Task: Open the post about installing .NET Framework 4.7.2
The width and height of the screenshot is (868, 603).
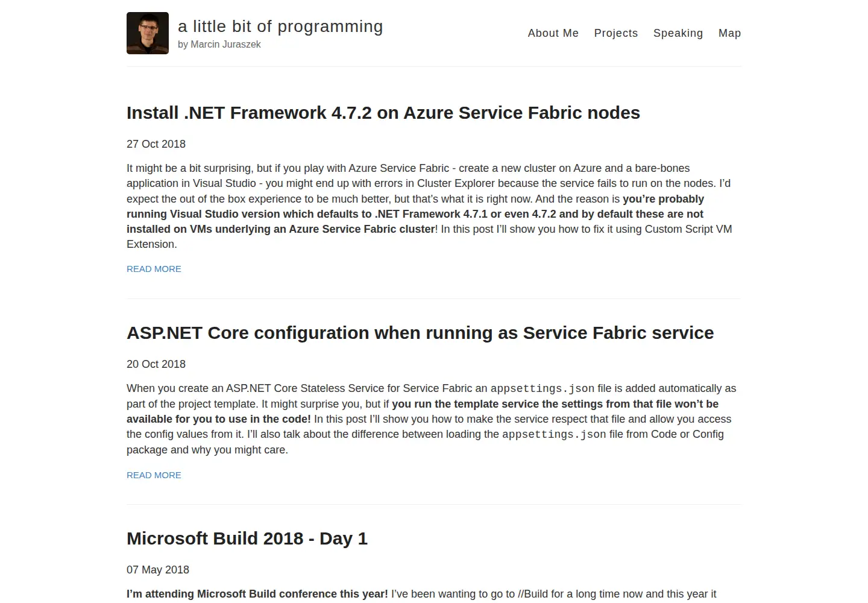Action: (x=383, y=113)
